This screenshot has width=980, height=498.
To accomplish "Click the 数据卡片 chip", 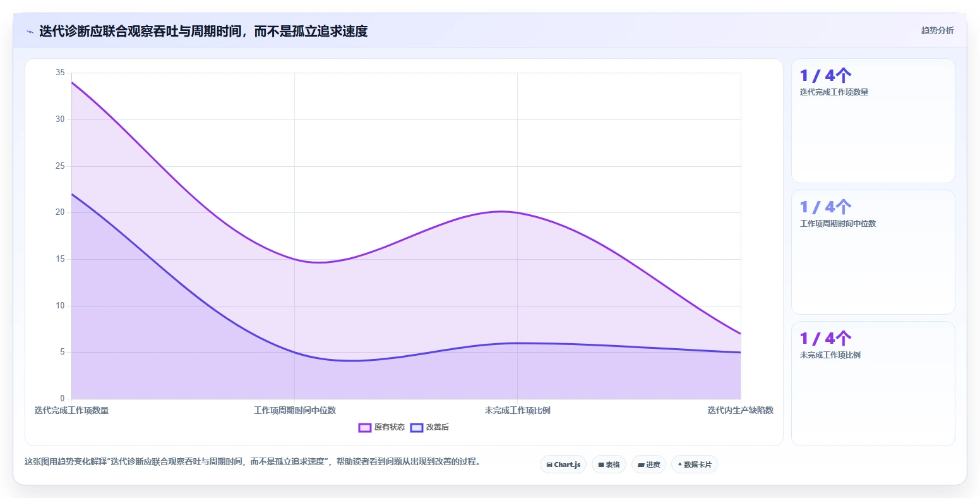I will tap(695, 465).
